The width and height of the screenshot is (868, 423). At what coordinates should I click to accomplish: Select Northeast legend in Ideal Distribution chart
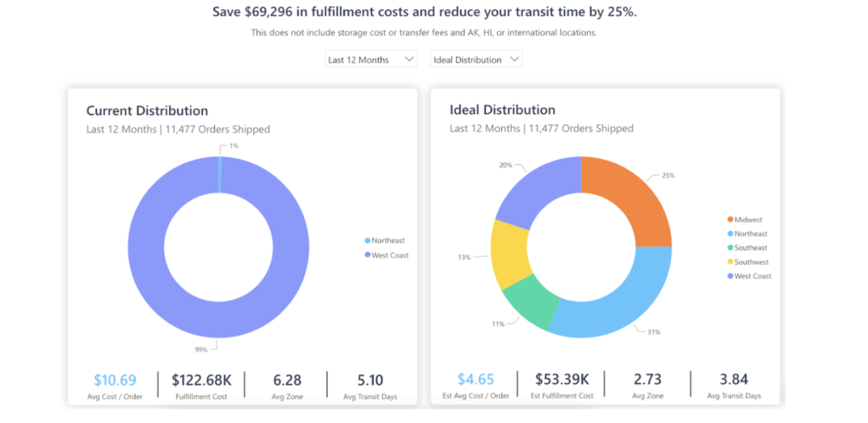751,234
